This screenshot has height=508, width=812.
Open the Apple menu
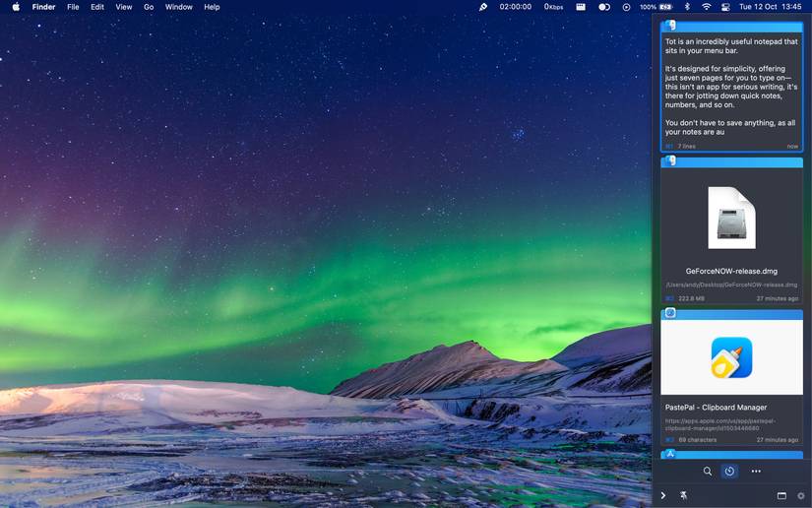tap(16, 7)
